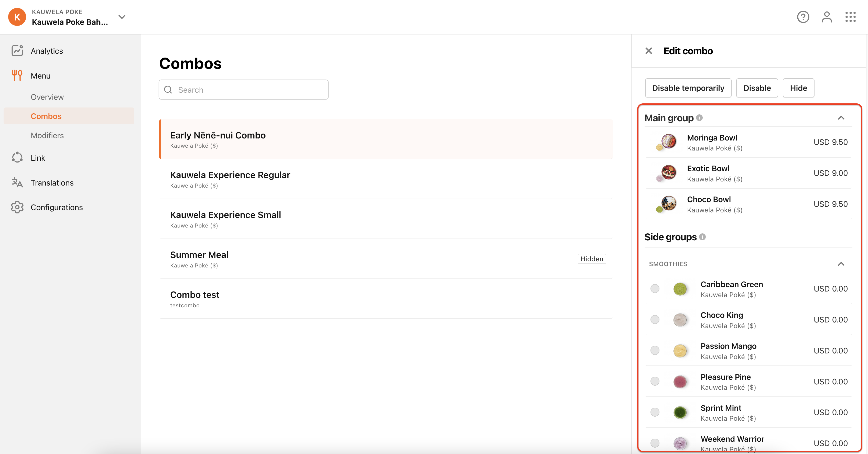Open Summer Meal combo
This screenshot has width=868, height=454.
(386, 259)
